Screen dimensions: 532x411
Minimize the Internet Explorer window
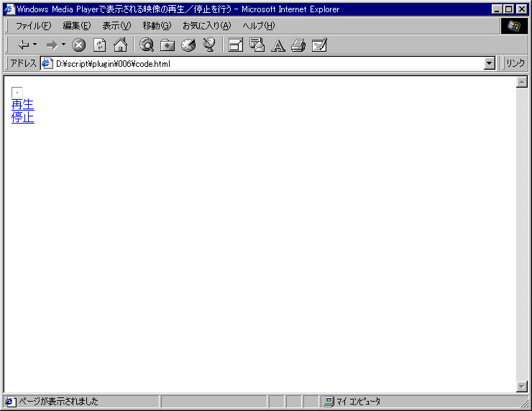(x=497, y=9)
